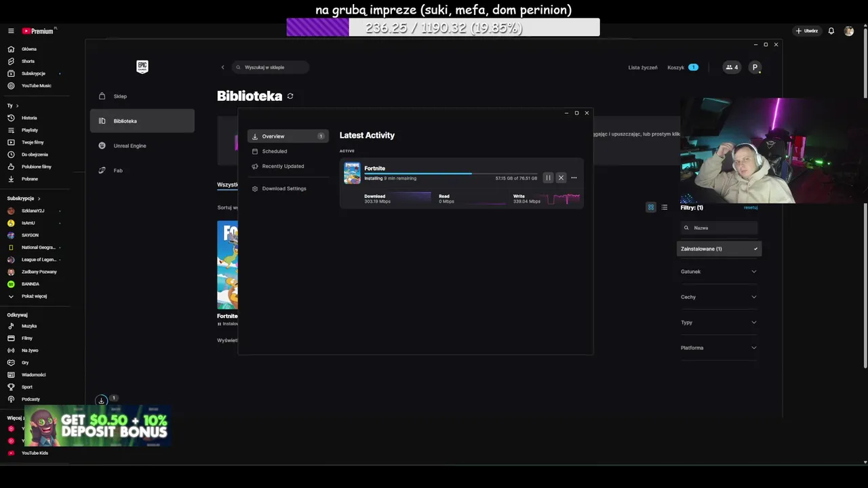Switch library to grid view
868x488 pixels.
point(651,207)
